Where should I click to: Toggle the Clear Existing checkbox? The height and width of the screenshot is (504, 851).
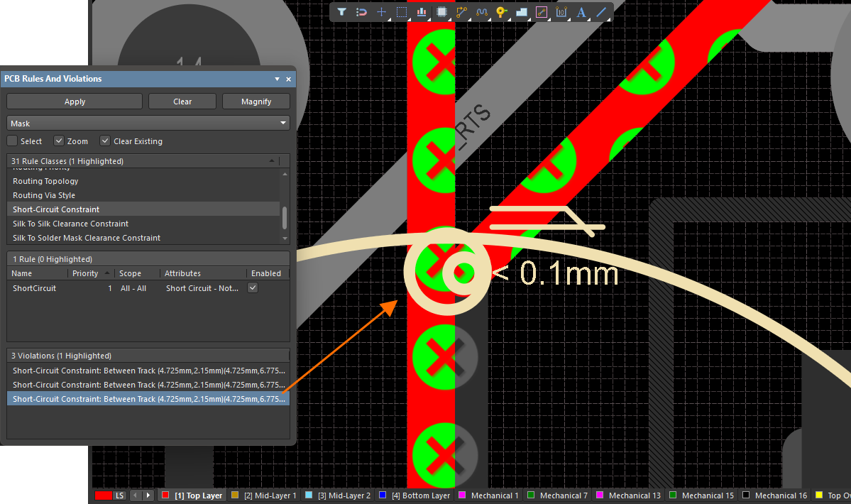[105, 141]
